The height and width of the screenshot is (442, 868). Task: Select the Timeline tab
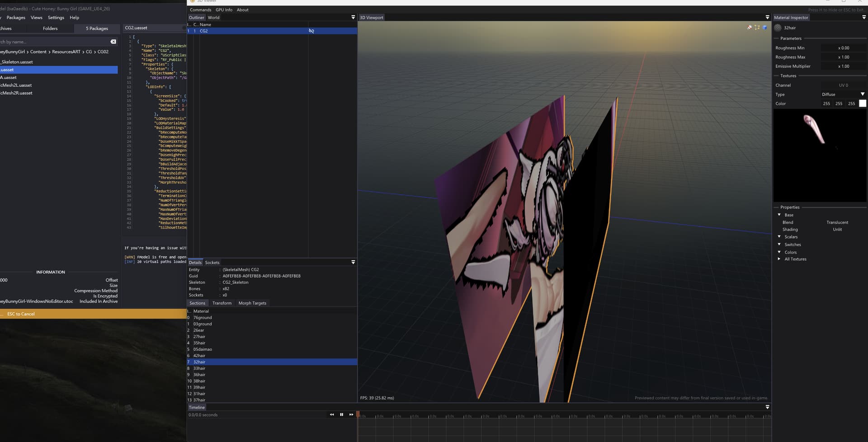[197, 408]
